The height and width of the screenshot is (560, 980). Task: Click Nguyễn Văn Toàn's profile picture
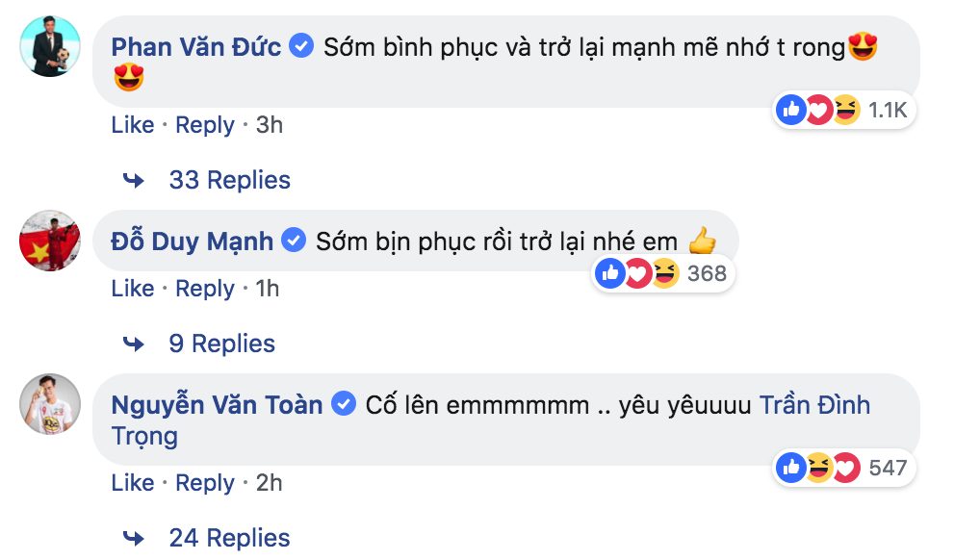49,403
